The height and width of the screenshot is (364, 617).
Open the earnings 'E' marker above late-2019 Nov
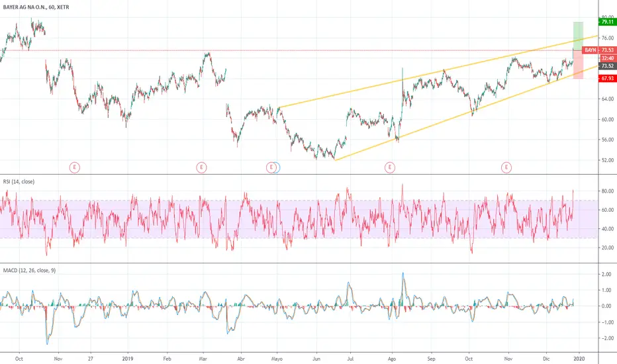506,167
